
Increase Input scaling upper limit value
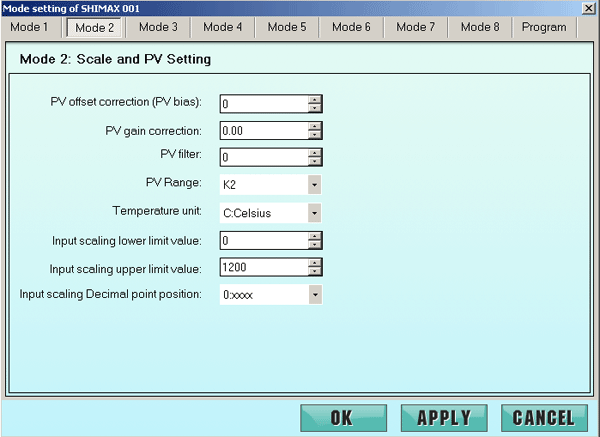tap(315, 262)
